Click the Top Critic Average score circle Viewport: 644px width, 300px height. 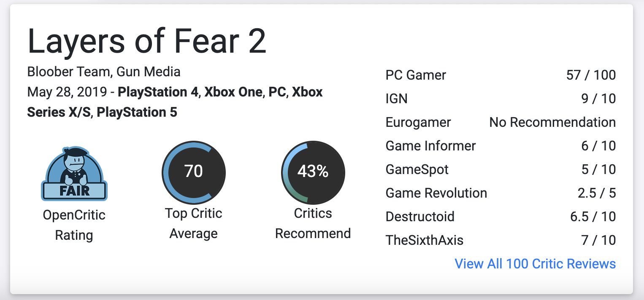click(194, 172)
